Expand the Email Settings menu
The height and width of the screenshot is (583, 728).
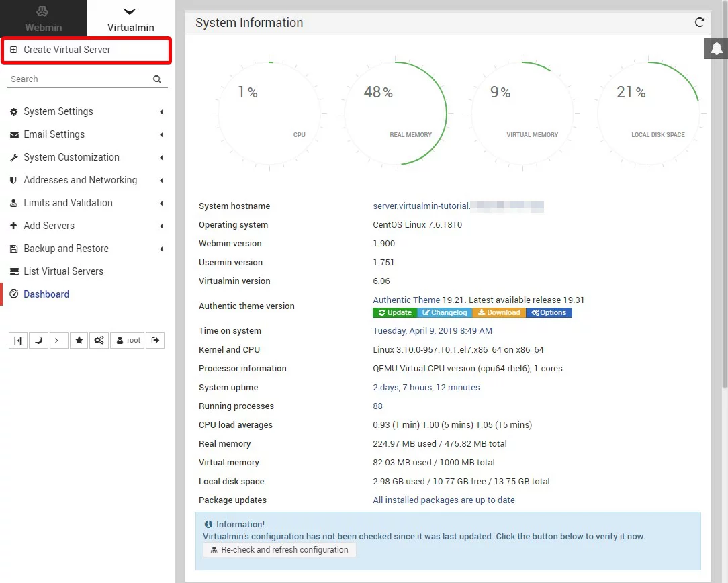[87, 134]
